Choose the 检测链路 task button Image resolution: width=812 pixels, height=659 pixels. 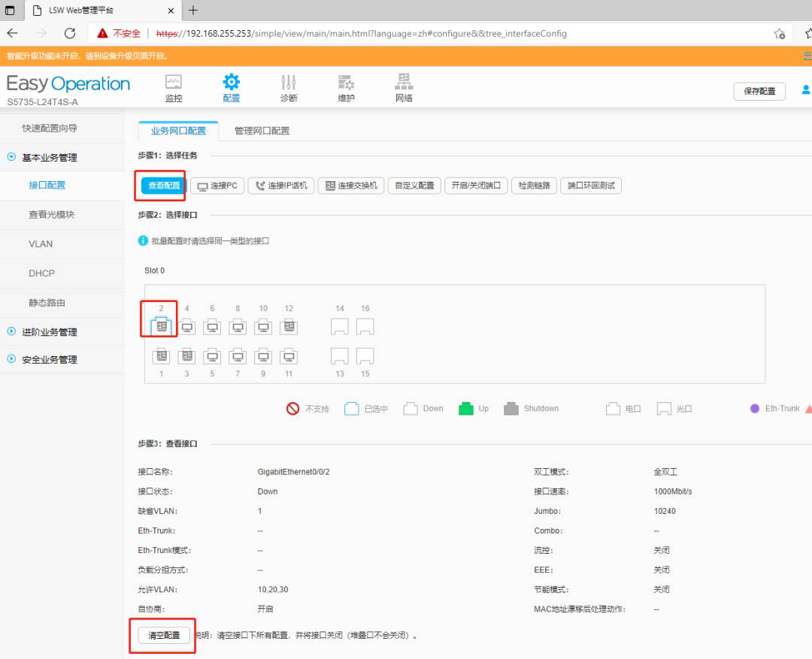click(534, 186)
